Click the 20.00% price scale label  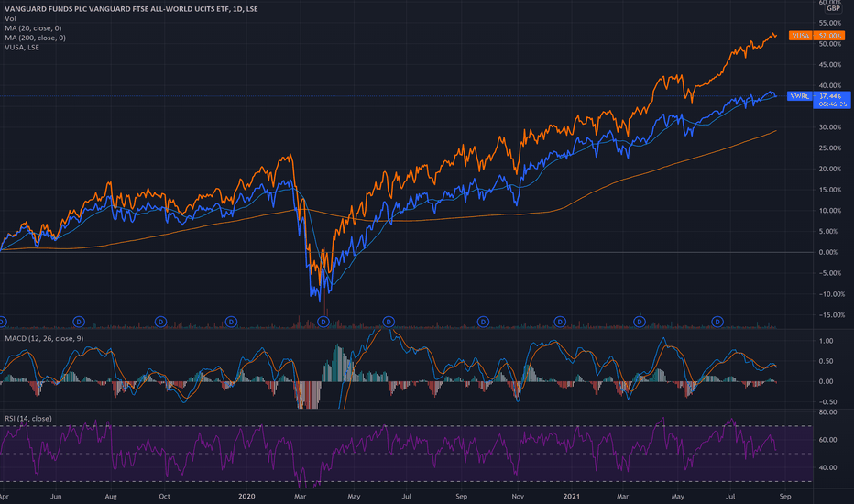tap(830, 169)
